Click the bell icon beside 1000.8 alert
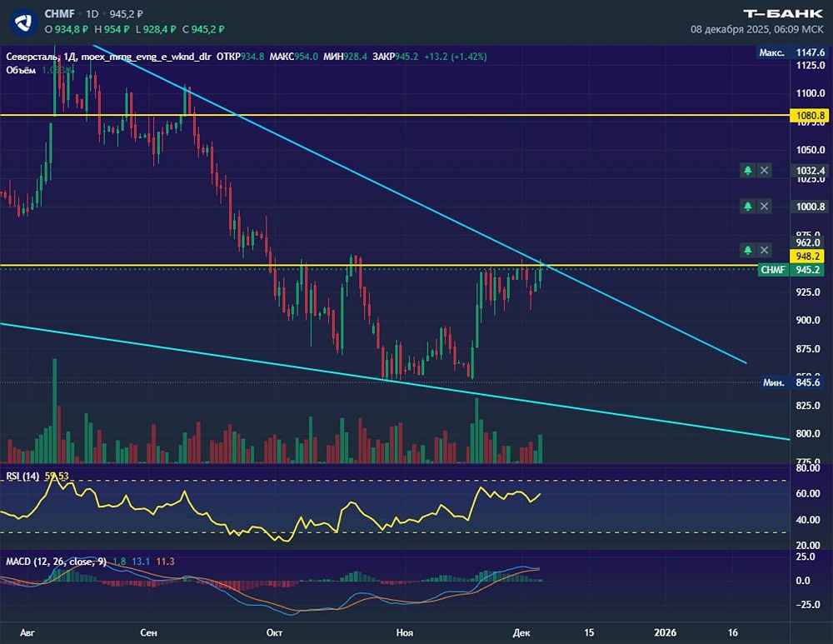 (747, 206)
